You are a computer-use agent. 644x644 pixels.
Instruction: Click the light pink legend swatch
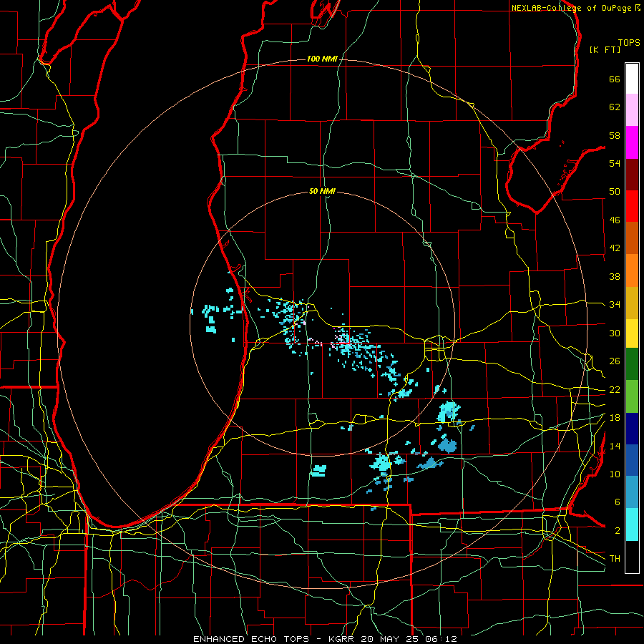tap(632, 109)
